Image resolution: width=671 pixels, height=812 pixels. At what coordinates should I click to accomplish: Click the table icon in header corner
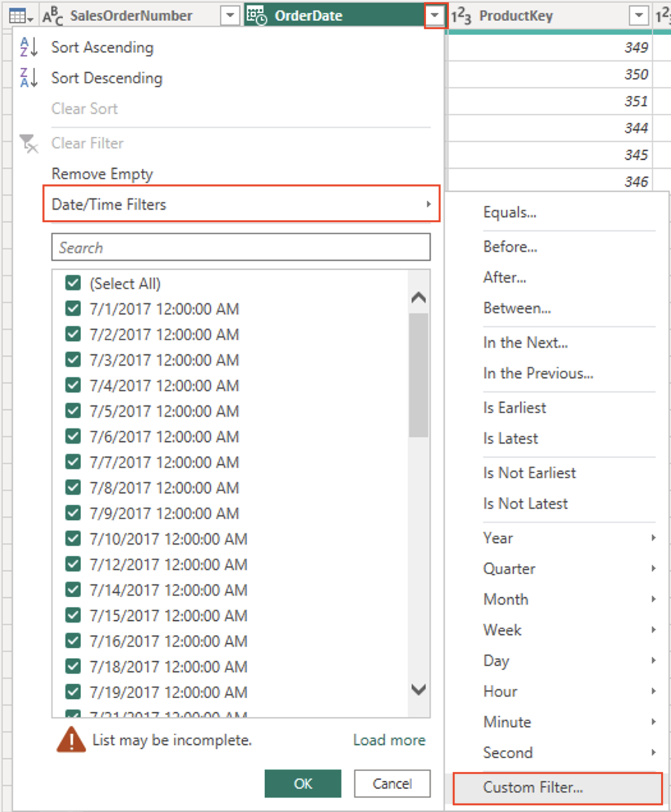click(x=20, y=15)
